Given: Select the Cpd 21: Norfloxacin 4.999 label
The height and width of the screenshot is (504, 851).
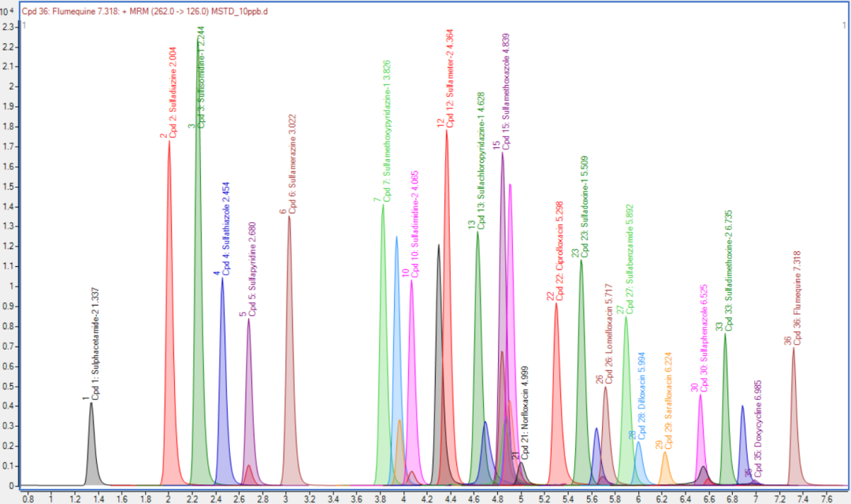Looking at the screenshot, I should click(x=525, y=413).
